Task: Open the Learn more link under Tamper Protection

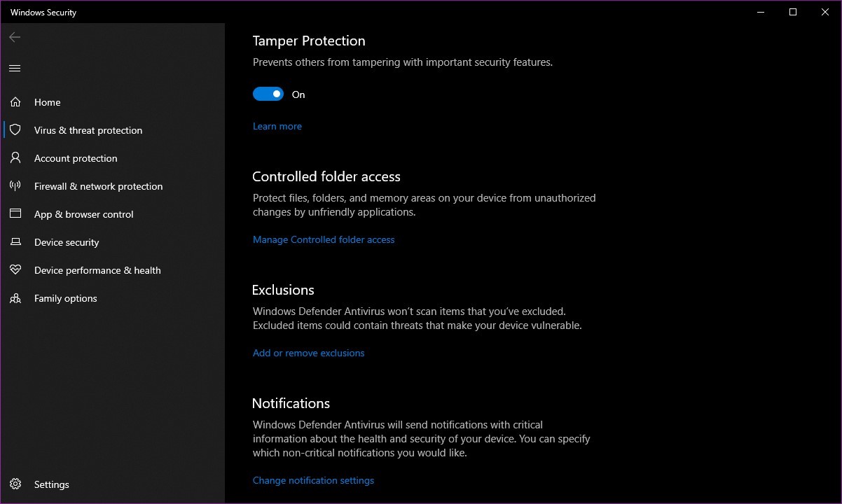Action: 277,127
